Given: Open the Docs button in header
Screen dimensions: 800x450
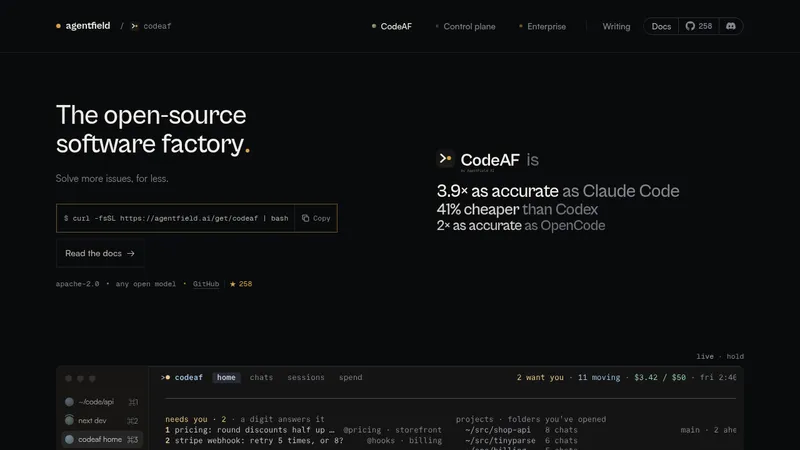Looking at the screenshot, I should click(x=661, y=26).
